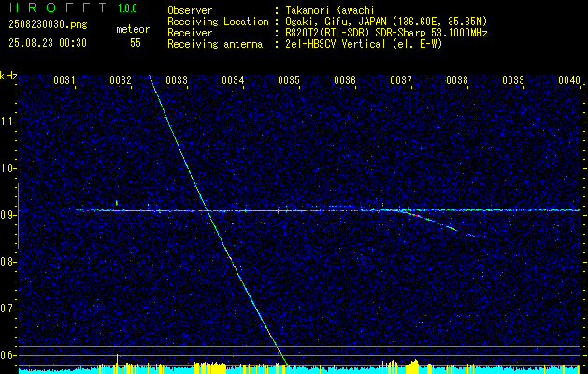This screenshot has width=588, height=374.
Task: Select the "meteor" count label
Action: click(x=133, y=29)
